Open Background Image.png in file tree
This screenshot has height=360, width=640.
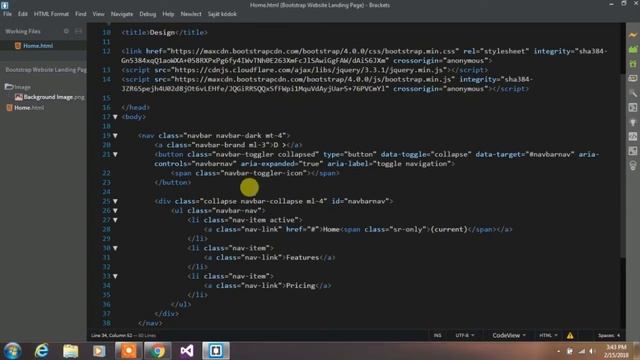(x=54, y=97)
